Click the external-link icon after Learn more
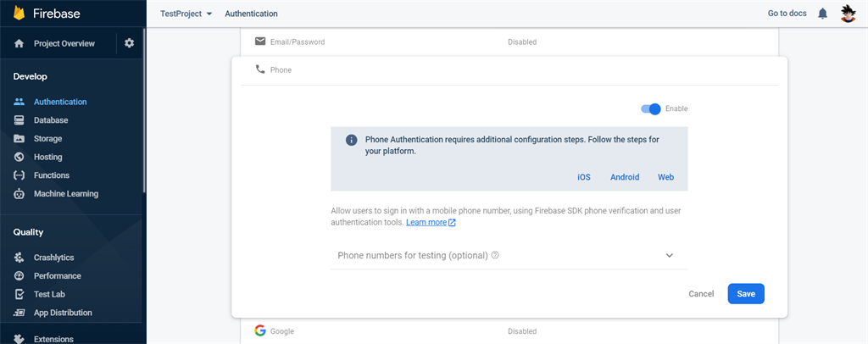 453,222
